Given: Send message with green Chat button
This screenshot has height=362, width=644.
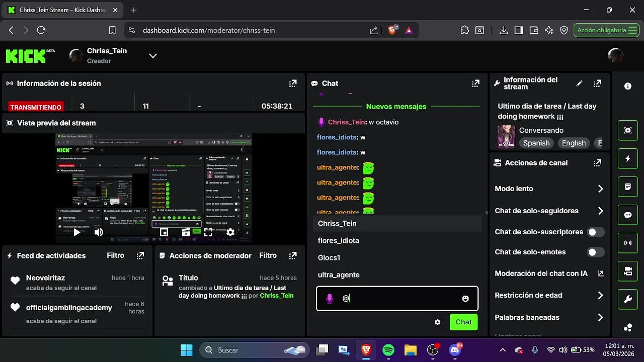Looking at the screenshot, I should click(464, 322).
